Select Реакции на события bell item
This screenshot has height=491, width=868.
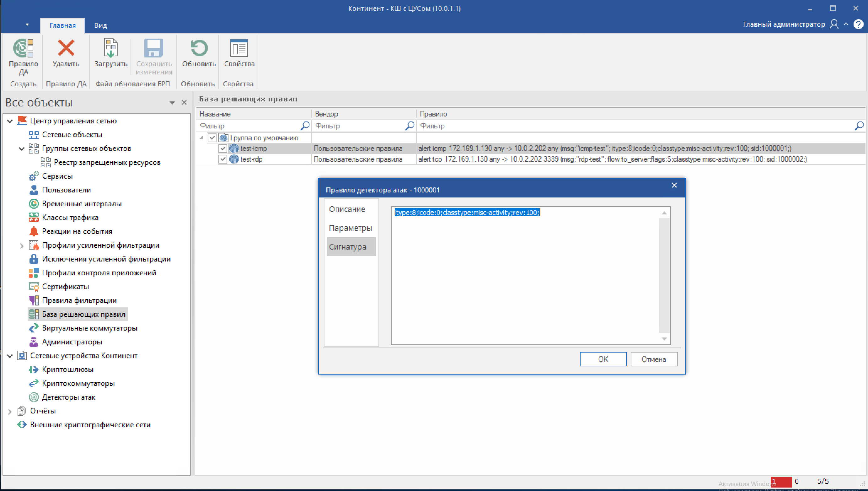tap(77, 231)
